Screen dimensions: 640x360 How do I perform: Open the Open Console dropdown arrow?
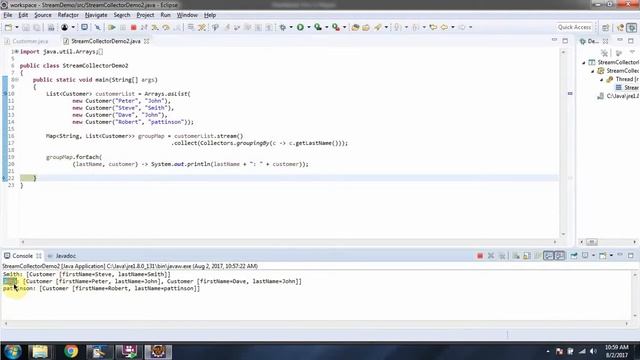(611, 256)
